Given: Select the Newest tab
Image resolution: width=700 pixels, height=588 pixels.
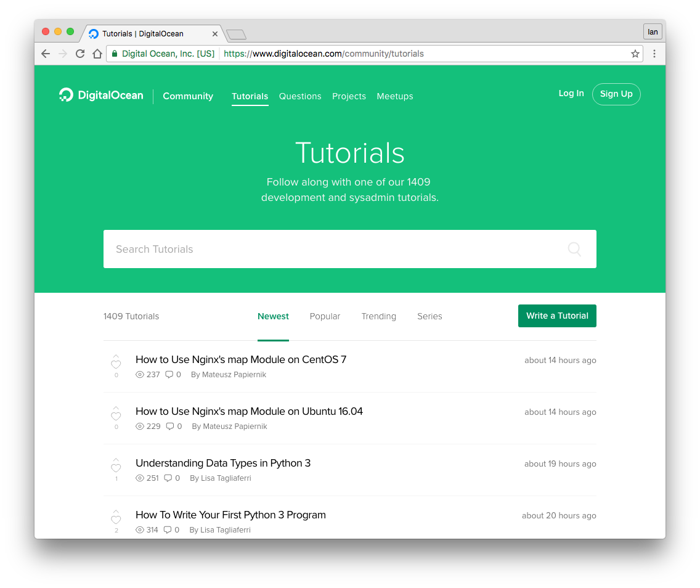Looking at the screenshot, I should 273,316.
